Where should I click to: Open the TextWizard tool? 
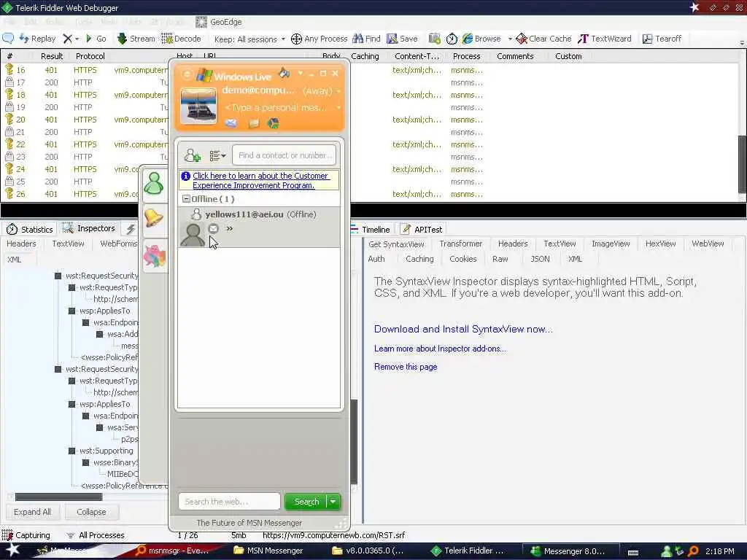605,39
